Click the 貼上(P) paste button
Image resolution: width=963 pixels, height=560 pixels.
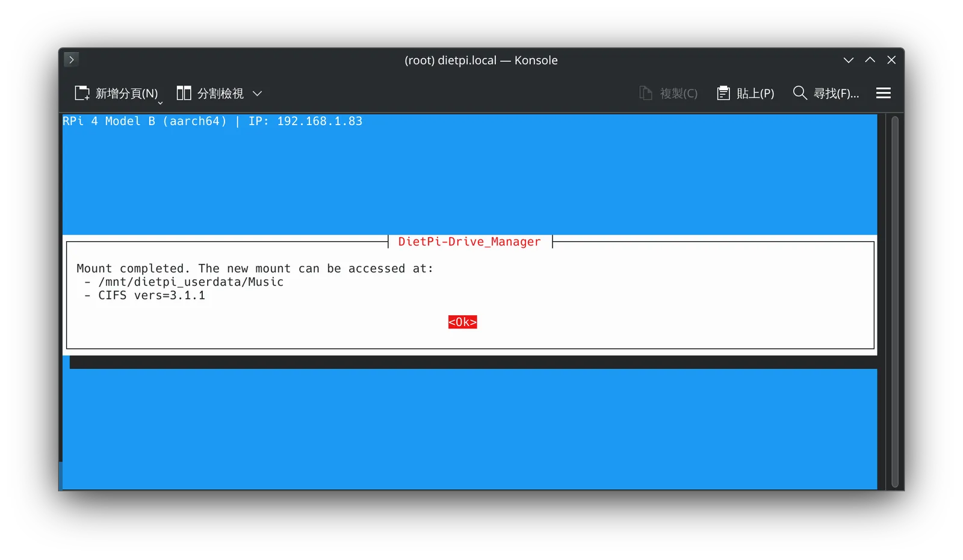click(x=745, y=93)
